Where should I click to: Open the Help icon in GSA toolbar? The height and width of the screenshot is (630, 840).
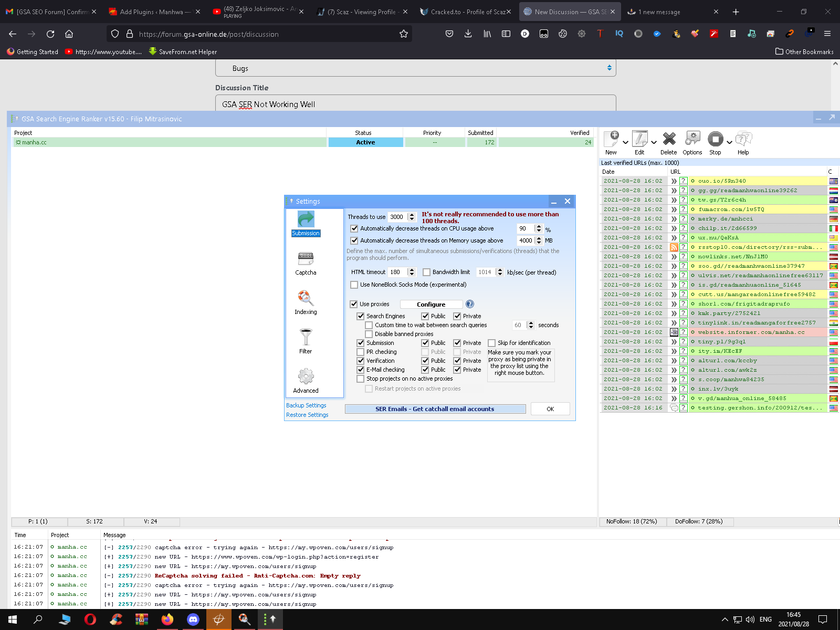tap(743, 139)
